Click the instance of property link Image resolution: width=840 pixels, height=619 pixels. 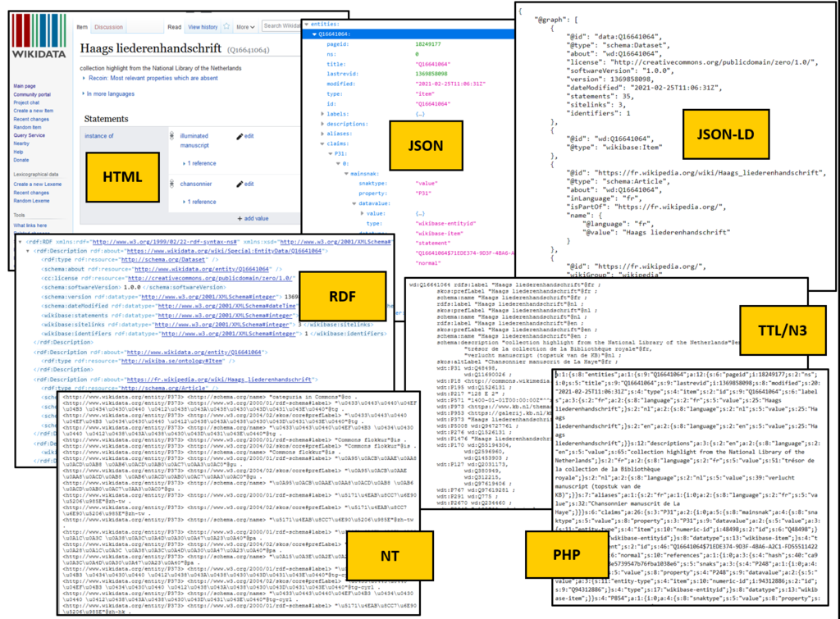click(99, 136)
